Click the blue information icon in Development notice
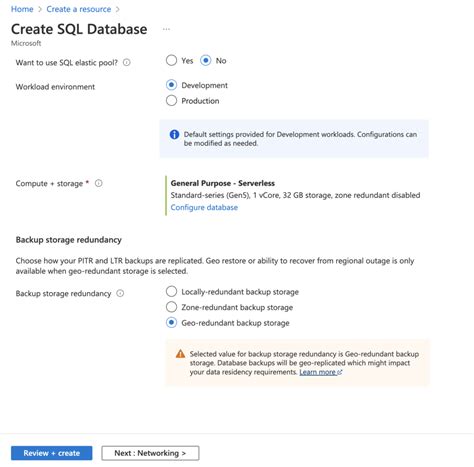This screenshot has height=467, width=474. coord(174,134)
